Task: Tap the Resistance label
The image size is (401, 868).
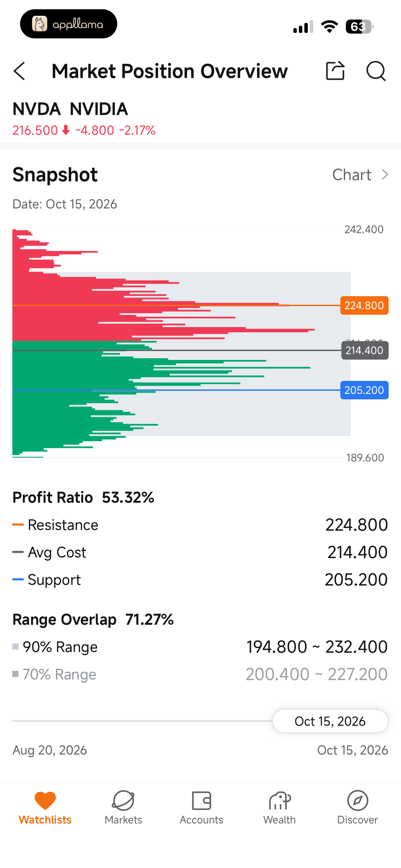Action: tap(63, 525)
